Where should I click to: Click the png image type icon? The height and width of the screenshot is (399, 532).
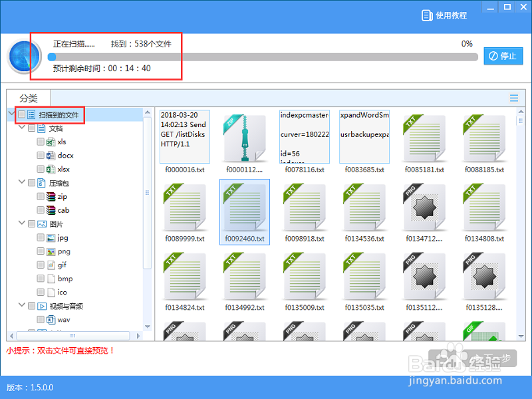point(51,251)
